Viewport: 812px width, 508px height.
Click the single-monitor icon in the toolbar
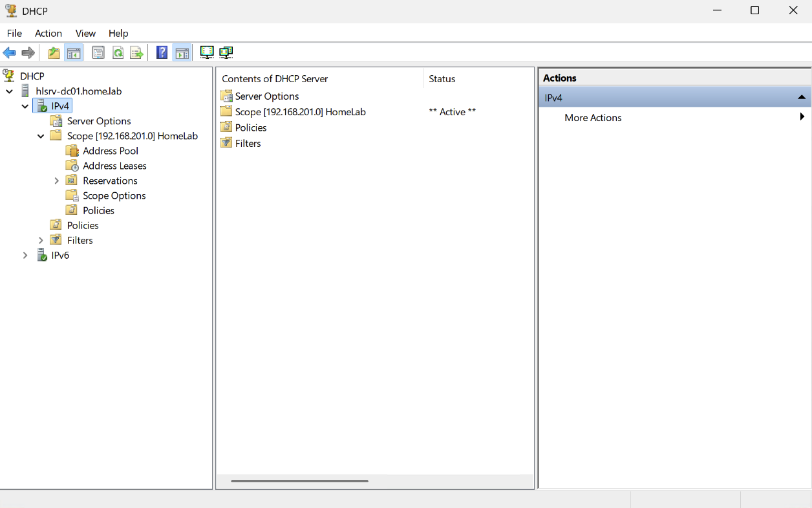[x=207, y=53]
